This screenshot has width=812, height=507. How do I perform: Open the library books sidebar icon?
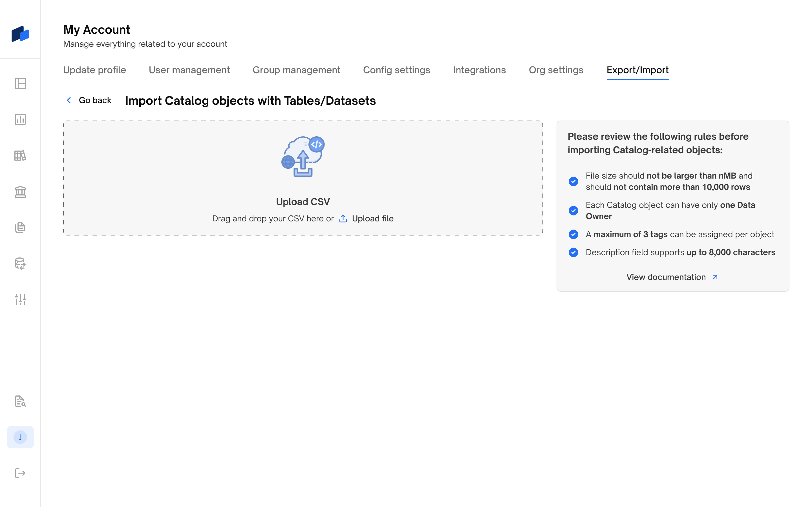point(20,155)
